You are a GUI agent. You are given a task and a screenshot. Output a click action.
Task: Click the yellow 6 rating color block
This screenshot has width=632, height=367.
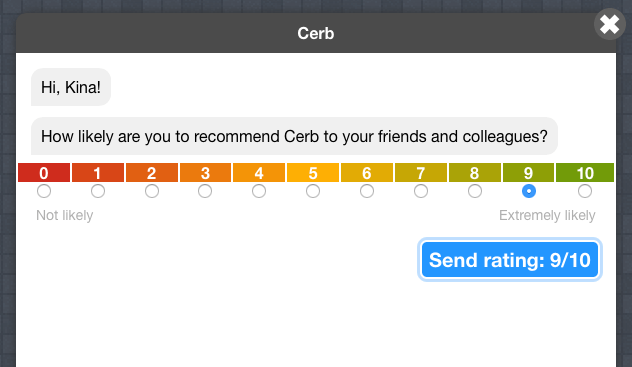coord(367,173)
